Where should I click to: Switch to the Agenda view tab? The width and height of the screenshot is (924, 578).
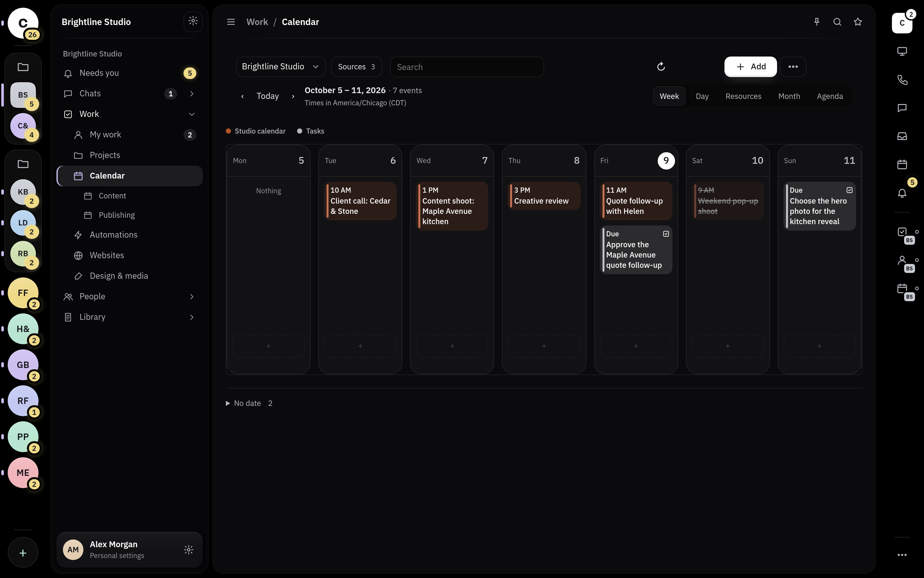pos(830,96)
